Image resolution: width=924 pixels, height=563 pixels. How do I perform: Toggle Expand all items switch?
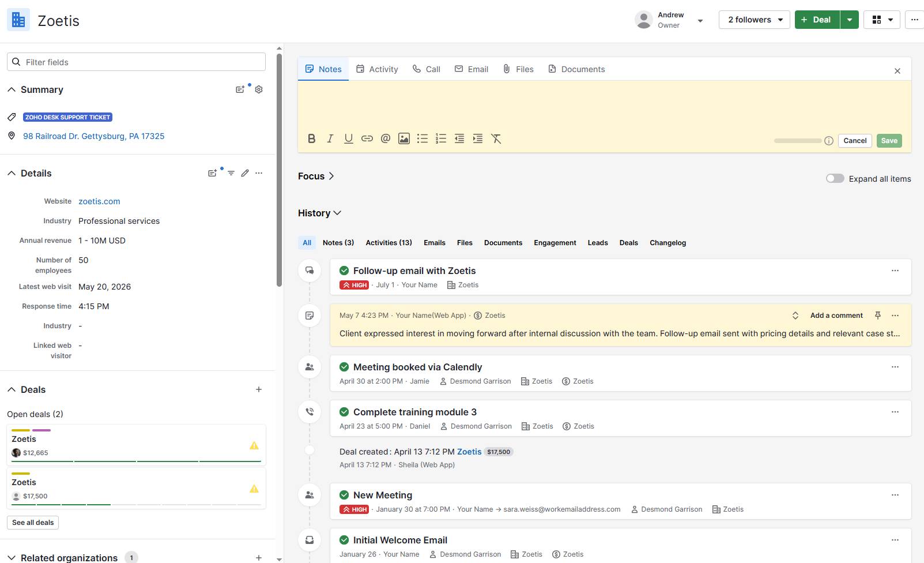pyautogui.click(x=835, y=178)
